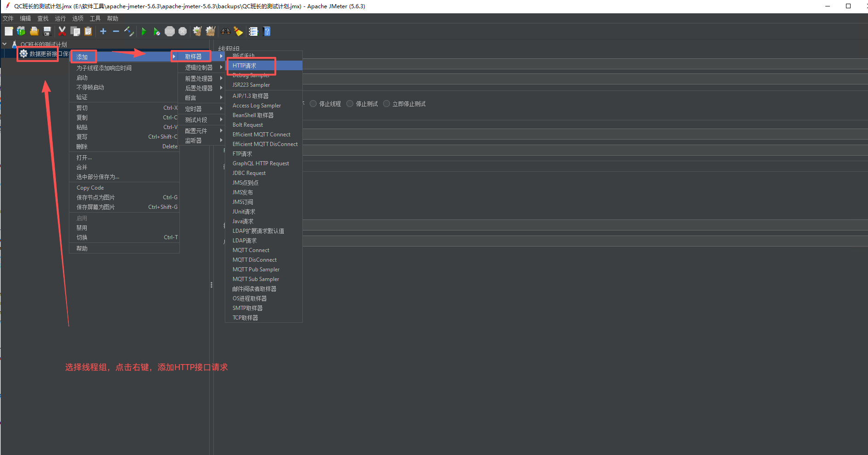Screen dimensions: 868x455
Task: Choose JDBC Request sampler
Action: [264, 173]
